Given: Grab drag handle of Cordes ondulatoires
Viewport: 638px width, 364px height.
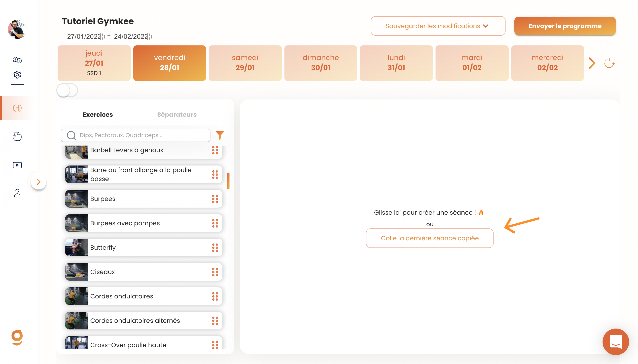Looking at the screenshot, I should [215, 296].
